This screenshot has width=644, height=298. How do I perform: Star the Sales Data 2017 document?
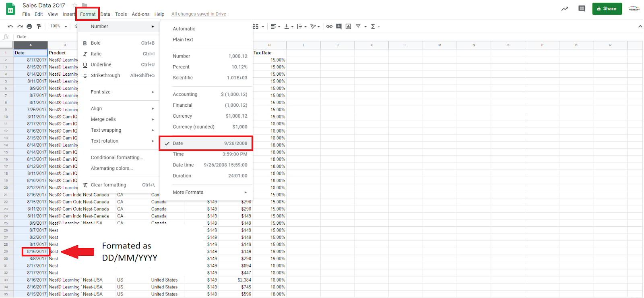coord(75,5)
